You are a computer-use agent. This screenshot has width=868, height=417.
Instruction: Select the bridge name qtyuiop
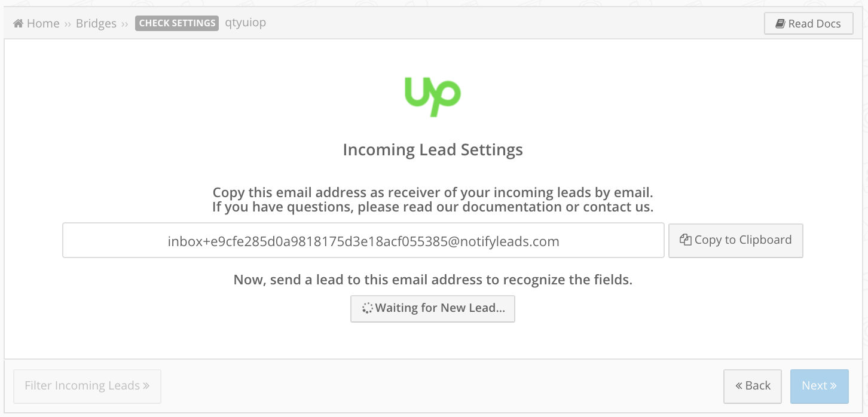pos(246,23)
